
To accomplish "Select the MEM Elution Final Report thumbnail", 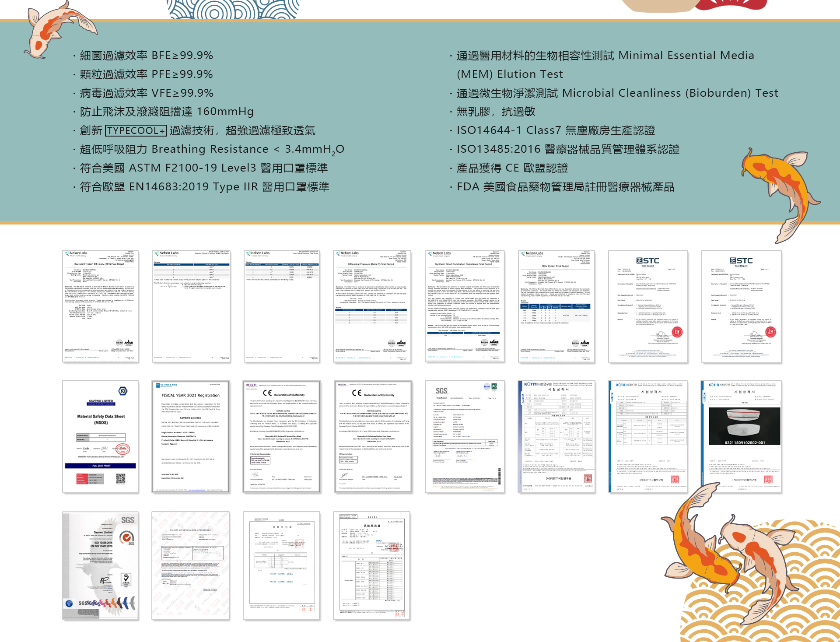I will pyautogui.click(x=556, y=306).
